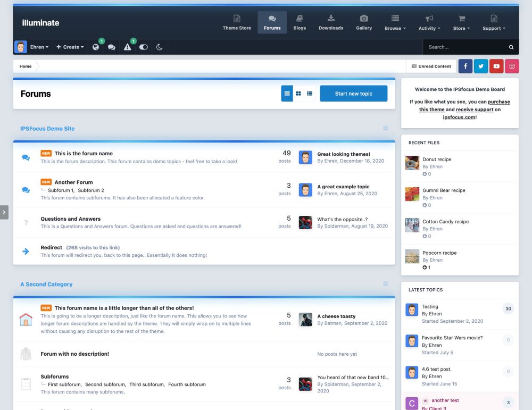The image size is (532, 410).
Task: Open the Downloads section
Action: coord(331,22)
